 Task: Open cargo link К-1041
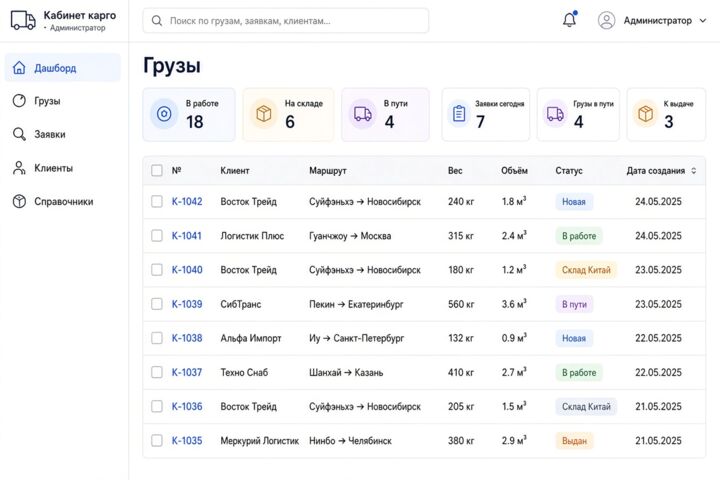point(186,236)
